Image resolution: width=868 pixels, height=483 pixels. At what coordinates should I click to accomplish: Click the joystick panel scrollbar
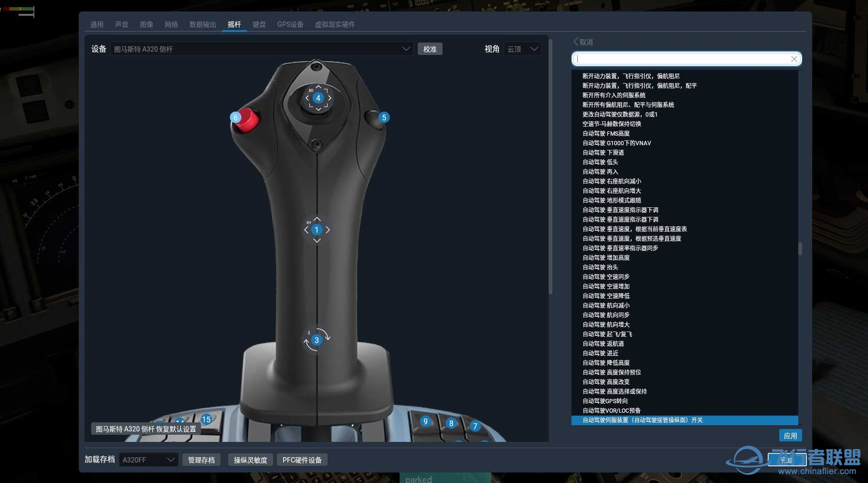(550, 167)
